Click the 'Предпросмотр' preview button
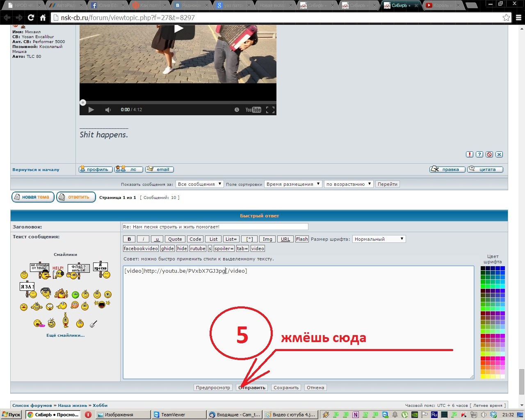The image size is (525, 420). 213,388
